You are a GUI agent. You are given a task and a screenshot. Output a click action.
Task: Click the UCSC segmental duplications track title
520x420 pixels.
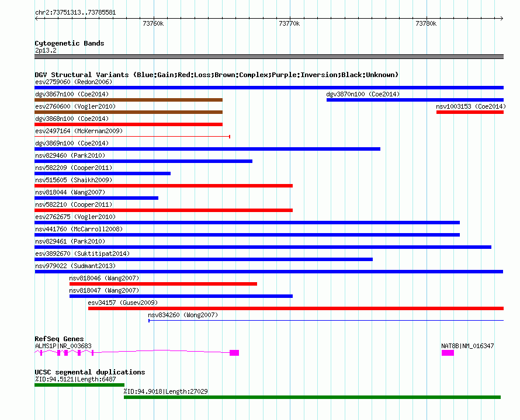coord(90,372)
